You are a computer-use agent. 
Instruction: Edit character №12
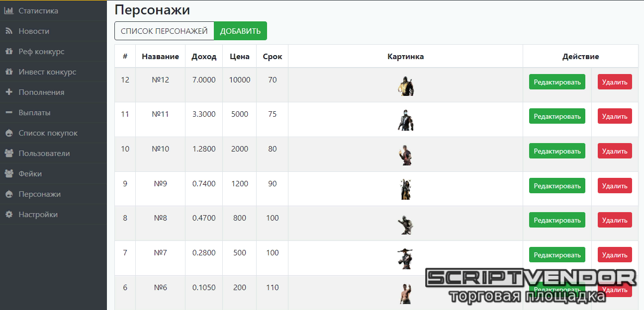click(x=557, y=82)
